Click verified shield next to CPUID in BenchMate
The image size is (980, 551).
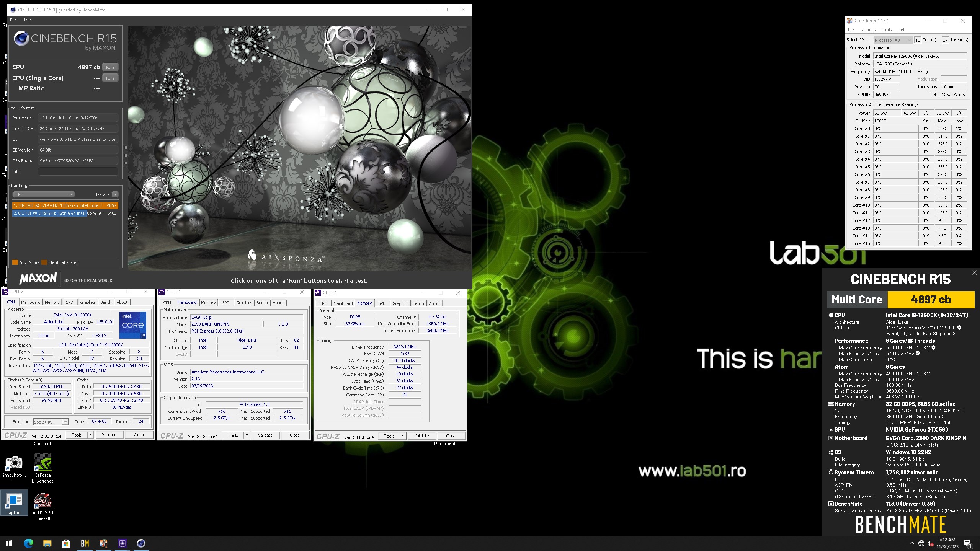(959, 328)
